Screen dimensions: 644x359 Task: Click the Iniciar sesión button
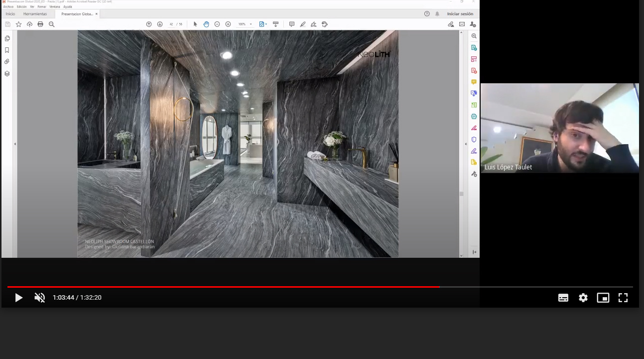click(x=460, y=14)
